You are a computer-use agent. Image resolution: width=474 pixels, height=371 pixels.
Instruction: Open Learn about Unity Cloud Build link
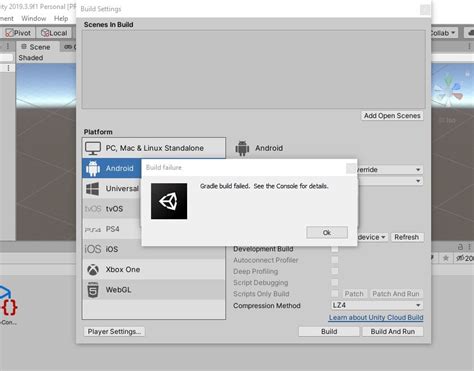[x=376, y=317]
